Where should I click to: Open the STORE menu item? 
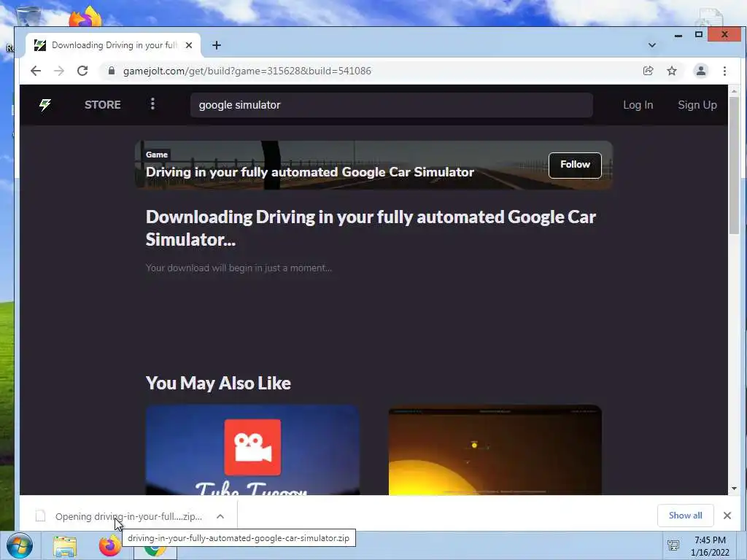click(x=102, y=105)
